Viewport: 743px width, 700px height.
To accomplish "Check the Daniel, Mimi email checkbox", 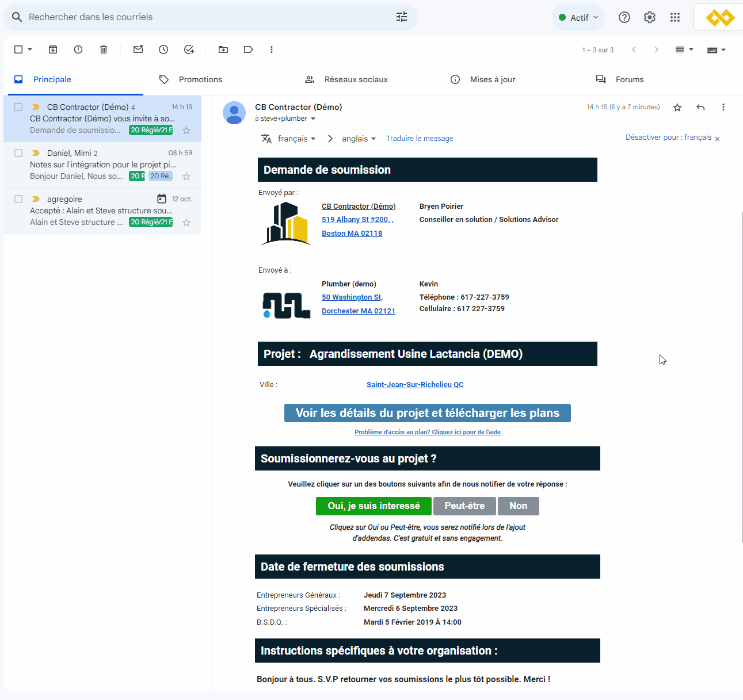I will coord(18,153).
